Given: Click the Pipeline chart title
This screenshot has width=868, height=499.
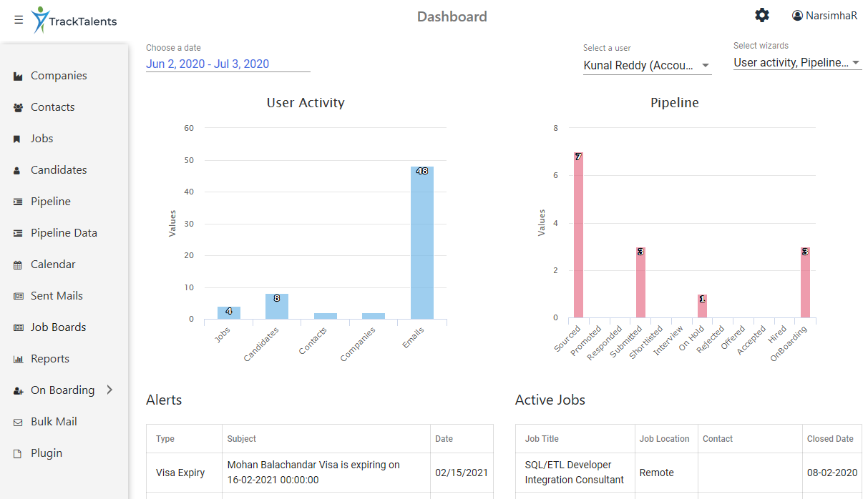Looking at the screenshot, I should (x=675, y=103).
